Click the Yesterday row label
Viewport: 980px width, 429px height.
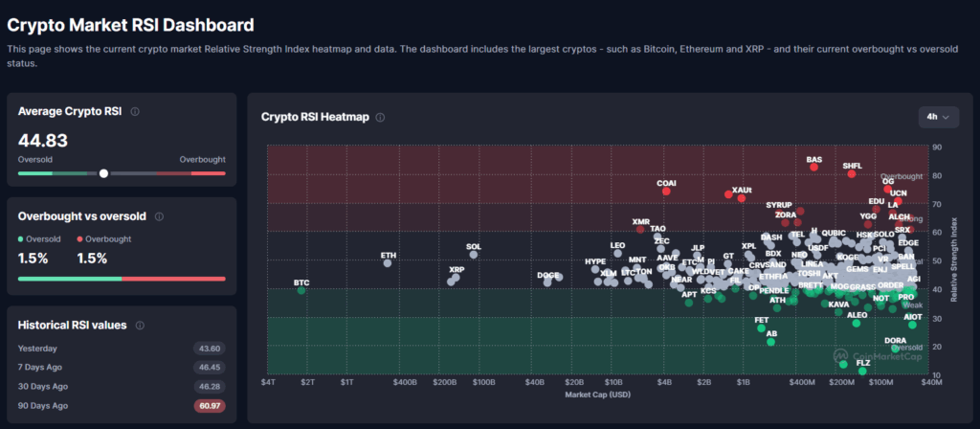(37, 349)
